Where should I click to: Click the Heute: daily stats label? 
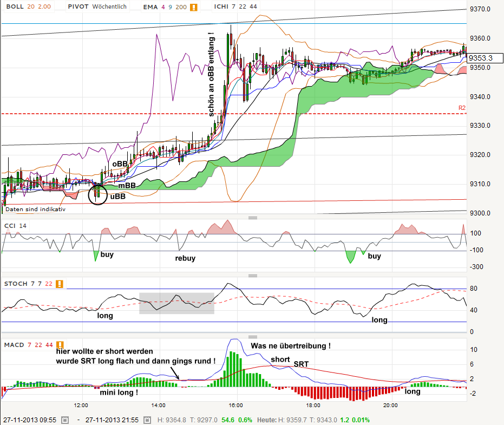click(x=267, y=420)
